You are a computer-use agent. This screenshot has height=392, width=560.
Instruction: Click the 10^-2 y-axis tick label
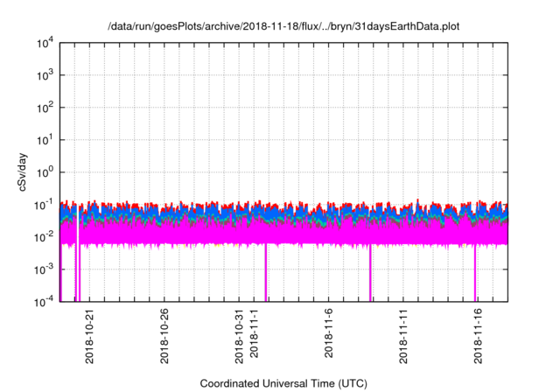pos(44,238)
